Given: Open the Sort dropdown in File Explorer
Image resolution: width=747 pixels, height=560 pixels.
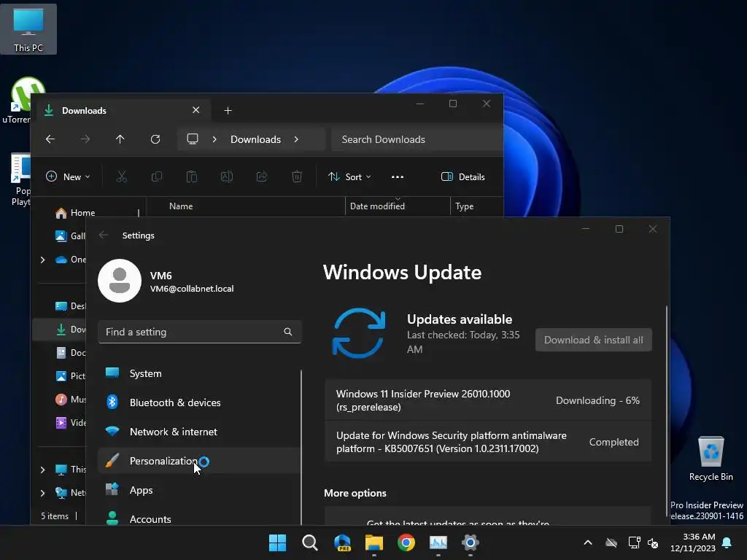Looking at the screenshot, I should coord(349,176).
